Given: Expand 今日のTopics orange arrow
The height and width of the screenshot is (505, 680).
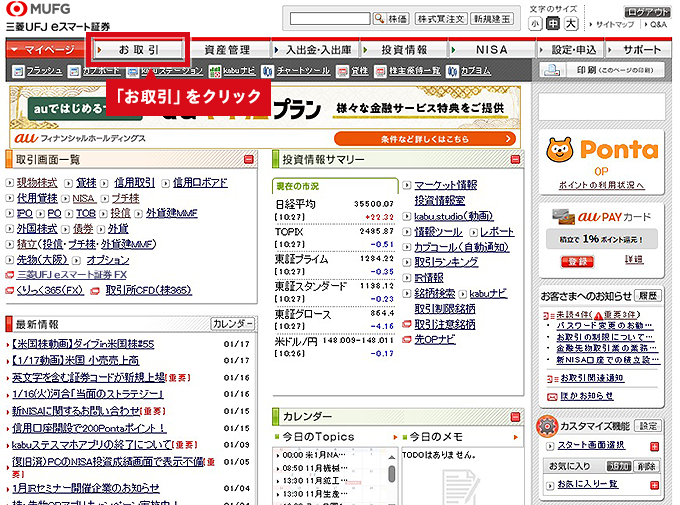Looking at the screenshot, I should coord(395,437).
